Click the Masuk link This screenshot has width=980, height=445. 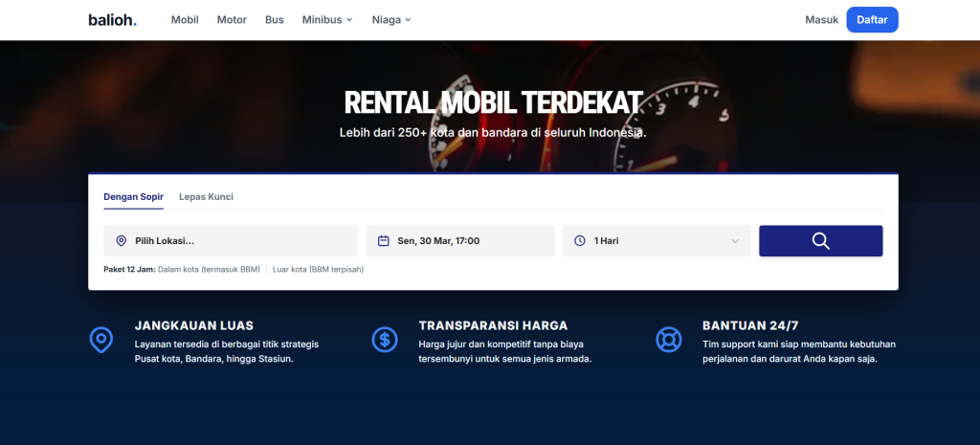coord(821,19)
